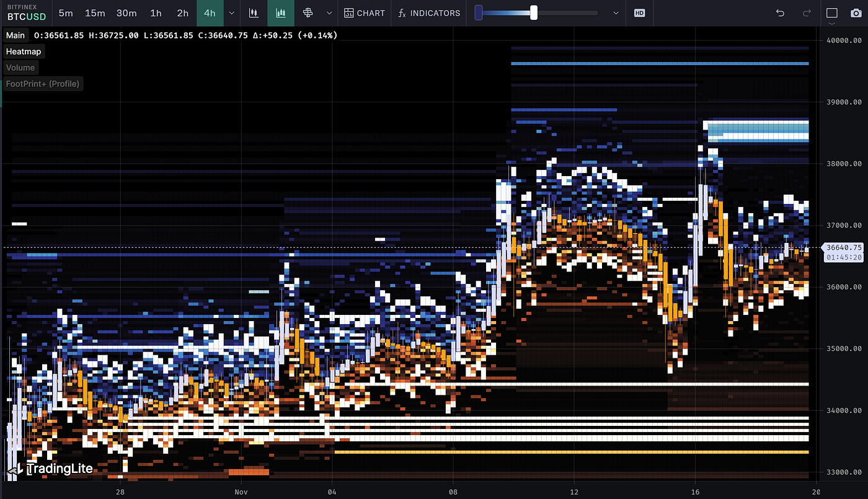Click the current price label 36640.75
The image size is (868, 499).
[844, 247]
